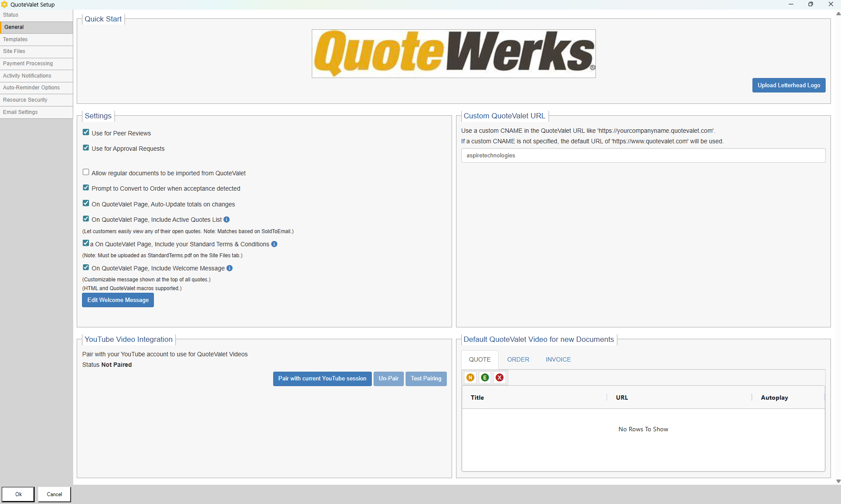841x504 pixels.
Task: Toggle Prompt to Convert to Order checkbox
Action: [x=86, y=188]
